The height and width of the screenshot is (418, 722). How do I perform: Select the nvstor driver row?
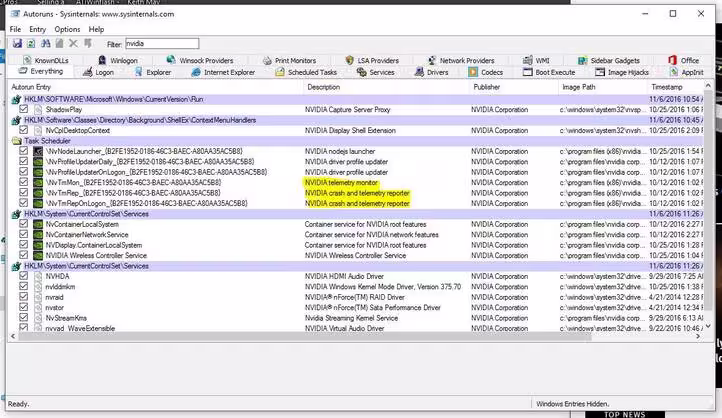click(357, 308)
